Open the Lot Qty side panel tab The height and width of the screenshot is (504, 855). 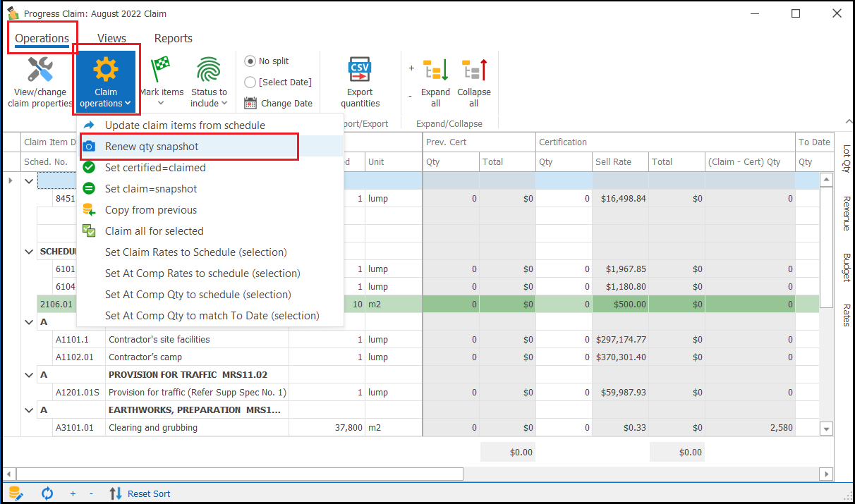tap(846, 159)
